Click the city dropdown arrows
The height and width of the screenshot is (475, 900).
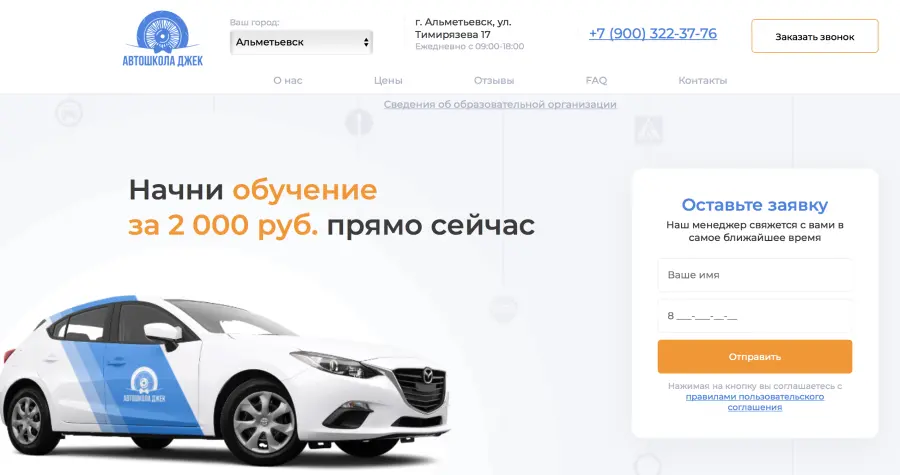(366, 42)
